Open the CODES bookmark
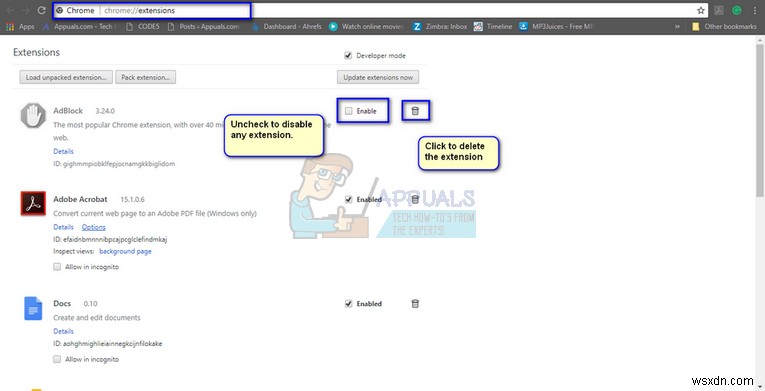 point(143,27)
